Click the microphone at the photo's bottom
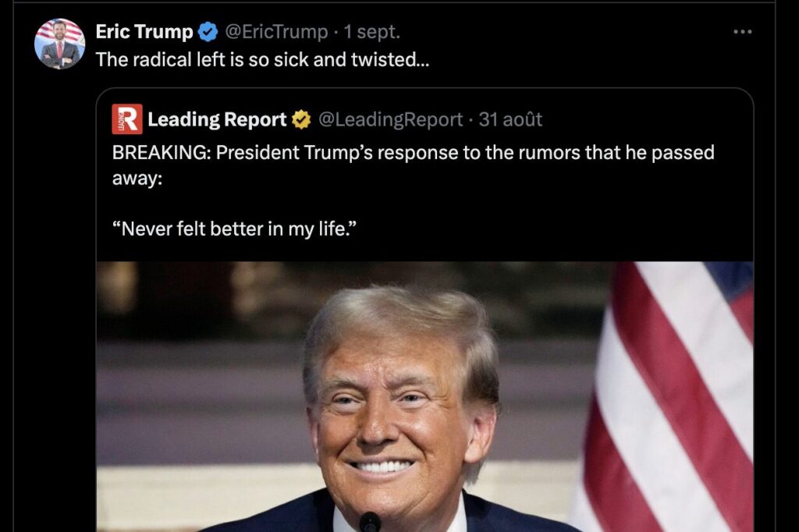 pyautogui.click(x=370, y=521)
